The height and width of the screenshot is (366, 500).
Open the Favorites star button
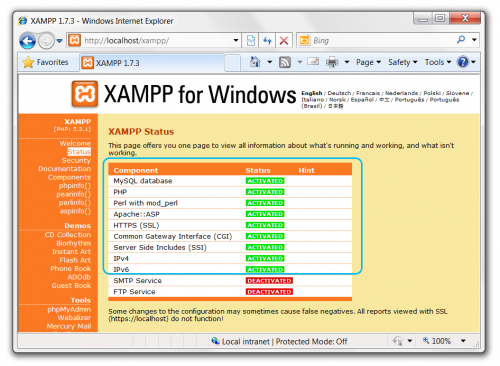click(x=45, y=62)
